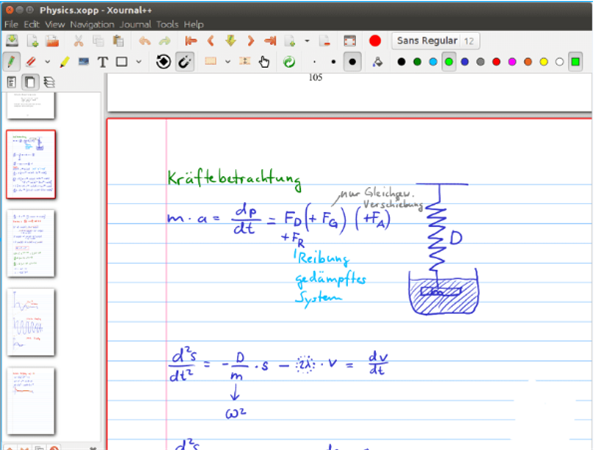Image resolution: width=600 pixels, height=450 pixels.
Task: Jump to the last page
Action: click(269, 41)
